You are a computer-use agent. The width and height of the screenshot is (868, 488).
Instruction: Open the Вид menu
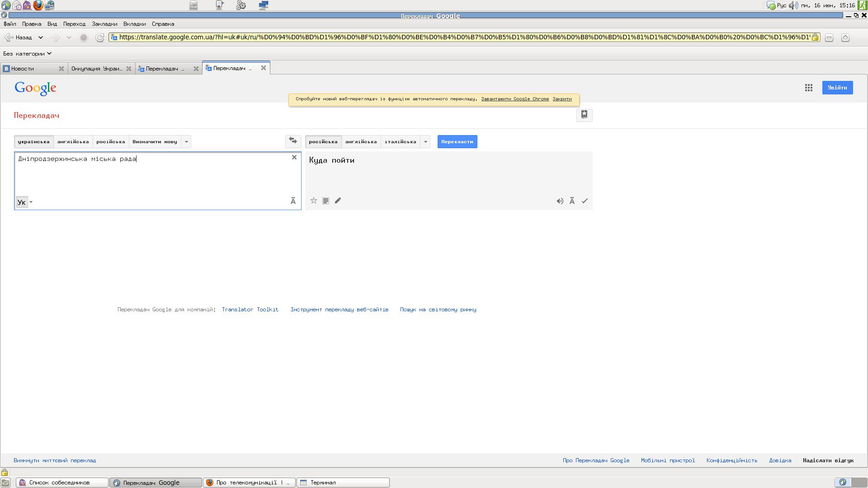pyautogui.click(x=52, y=24)
